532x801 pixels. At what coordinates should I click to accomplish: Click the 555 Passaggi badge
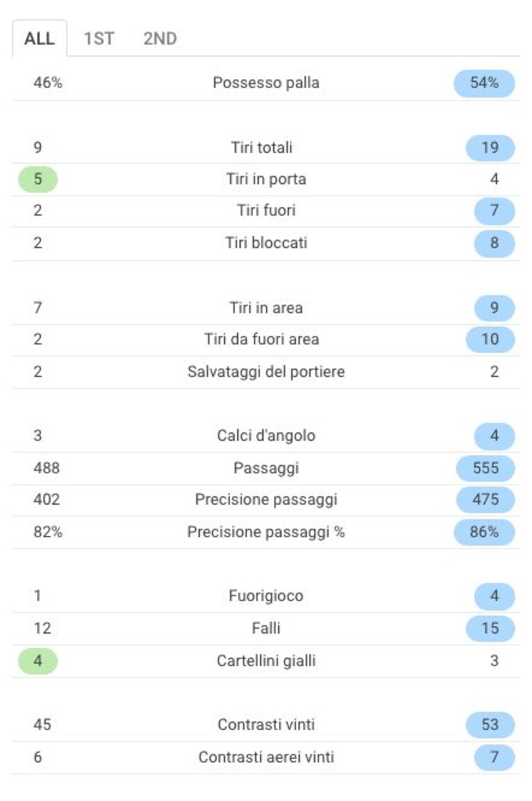pyautogui.click(x=486, y=468)
